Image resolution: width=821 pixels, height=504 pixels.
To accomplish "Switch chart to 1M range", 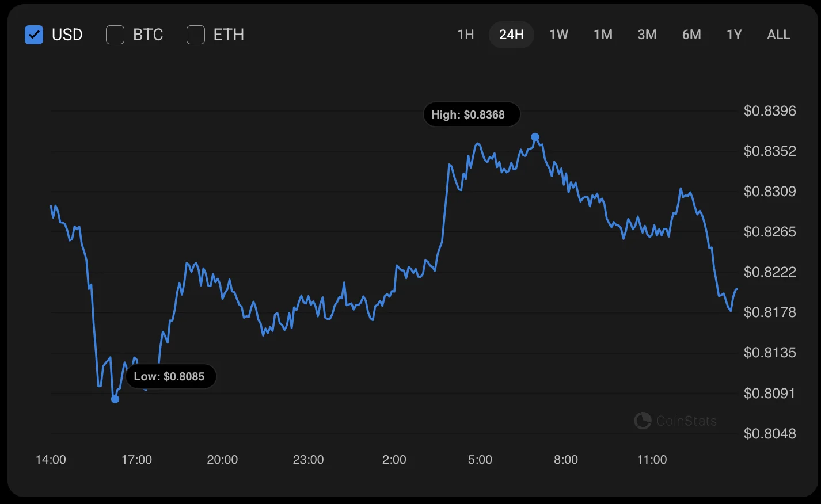I will [x=603, y=35].
